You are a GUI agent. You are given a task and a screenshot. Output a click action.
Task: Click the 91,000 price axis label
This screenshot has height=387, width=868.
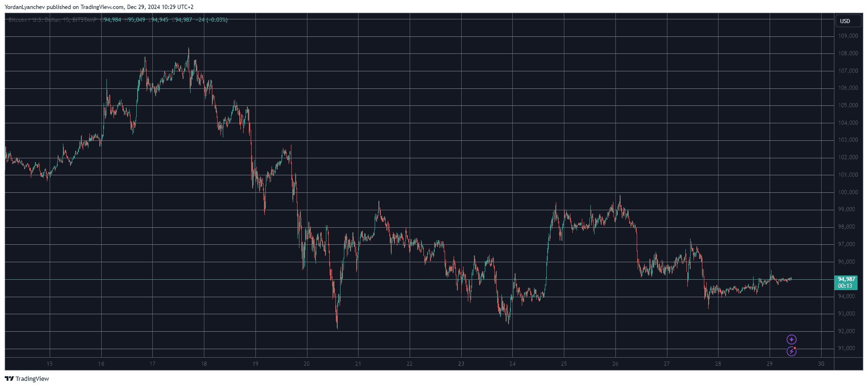tap(847, 348)
